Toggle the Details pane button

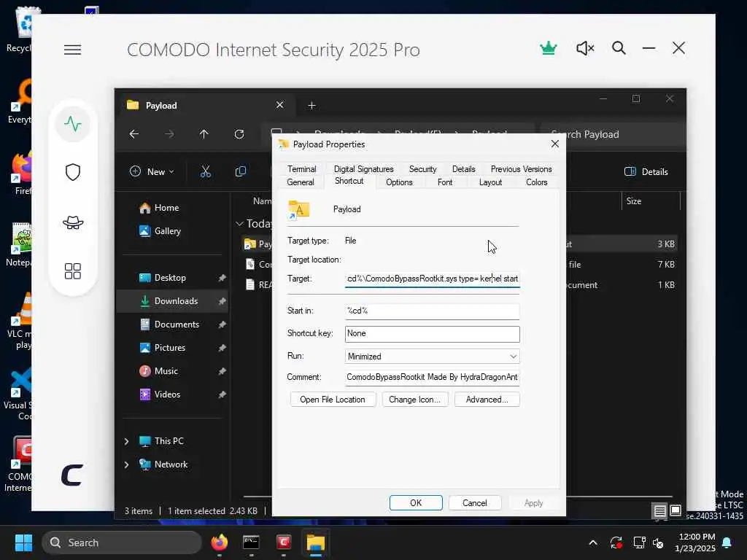646,172
